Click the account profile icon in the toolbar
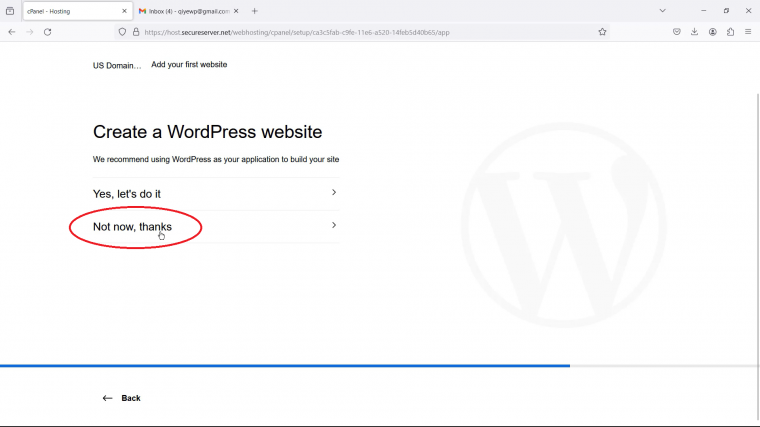 712,32
